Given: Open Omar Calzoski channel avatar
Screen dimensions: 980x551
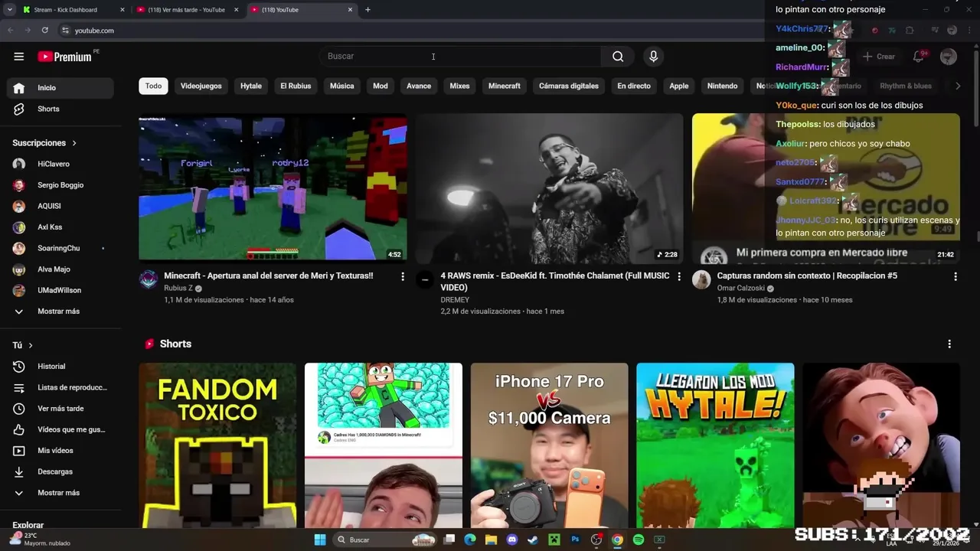Looking at the screenshot, I should click(x=701, y=279).
